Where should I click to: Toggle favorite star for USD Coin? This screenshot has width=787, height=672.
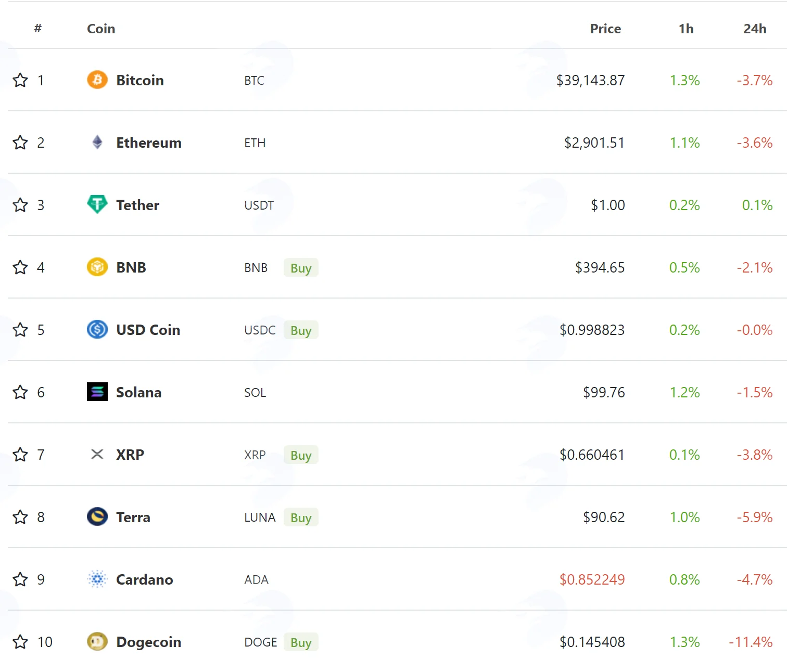coord(20,330)
